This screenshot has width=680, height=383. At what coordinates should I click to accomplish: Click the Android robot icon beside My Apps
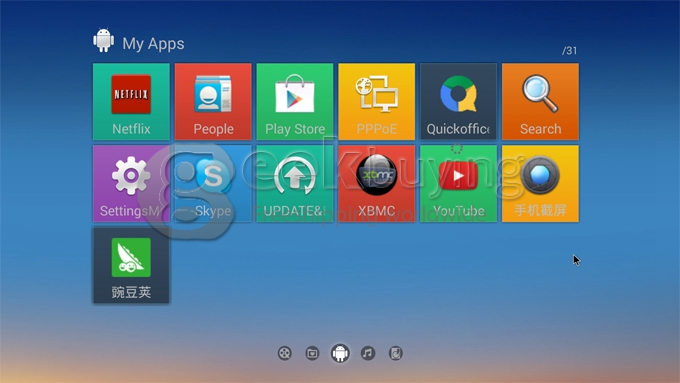tap(104, 41)
